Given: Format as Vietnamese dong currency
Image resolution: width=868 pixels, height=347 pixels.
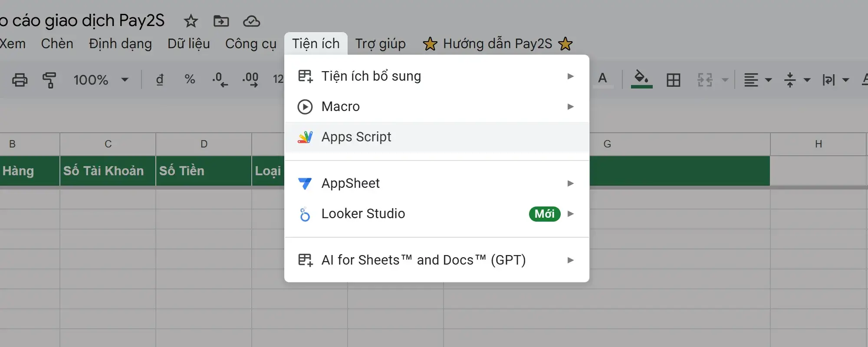Looking at the screenshot, I should pos(160,79).
